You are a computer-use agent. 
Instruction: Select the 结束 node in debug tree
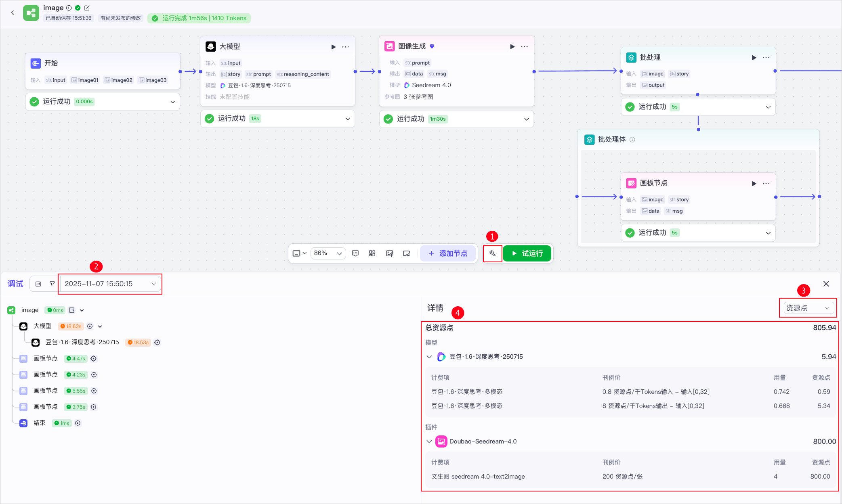(39, 423)
